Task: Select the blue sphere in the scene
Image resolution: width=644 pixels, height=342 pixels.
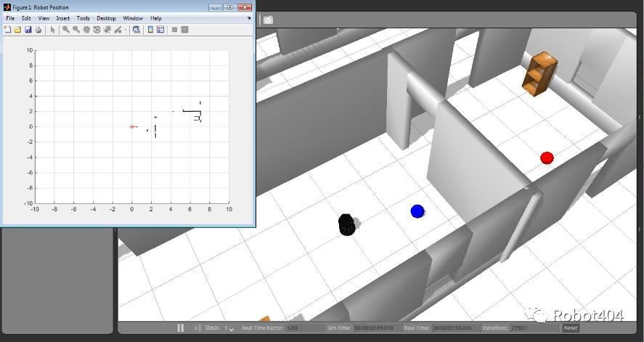Action: tap(417, 211)
